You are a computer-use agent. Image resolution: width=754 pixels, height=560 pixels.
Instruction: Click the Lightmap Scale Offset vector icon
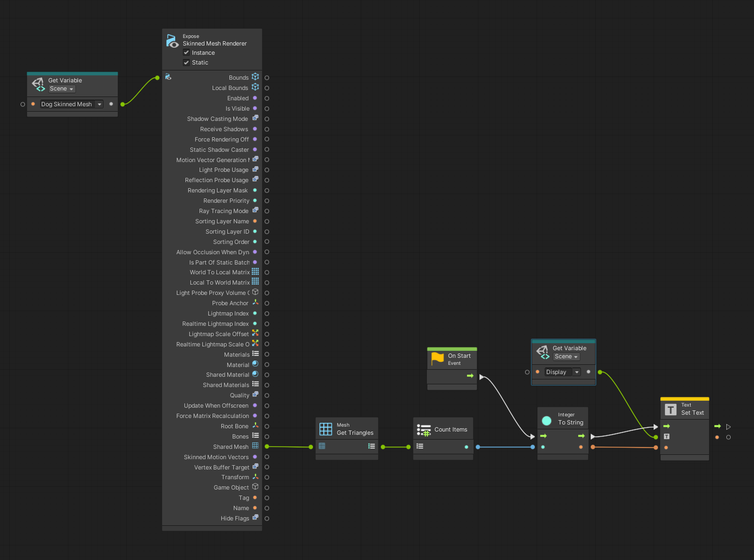255,333
